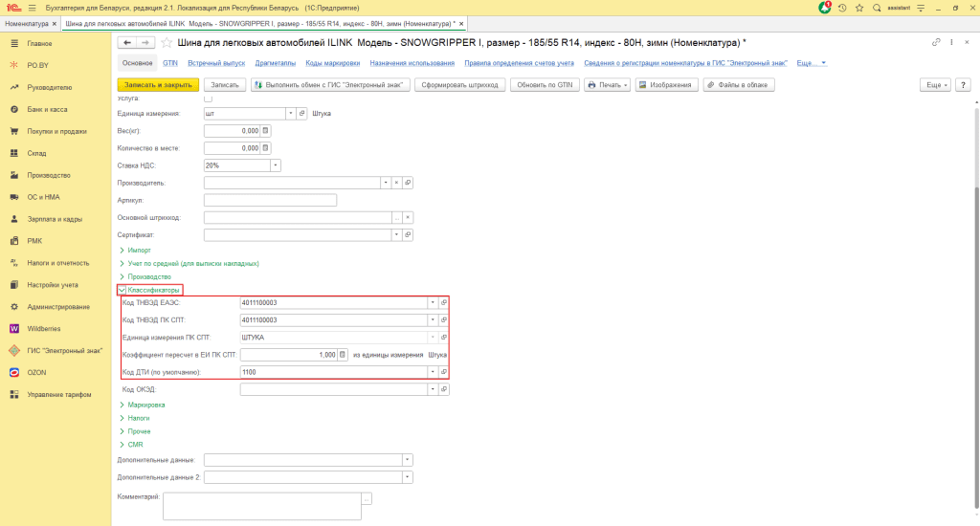
Task: Open Драгметаллы tab link
Action: click(275, 63)
